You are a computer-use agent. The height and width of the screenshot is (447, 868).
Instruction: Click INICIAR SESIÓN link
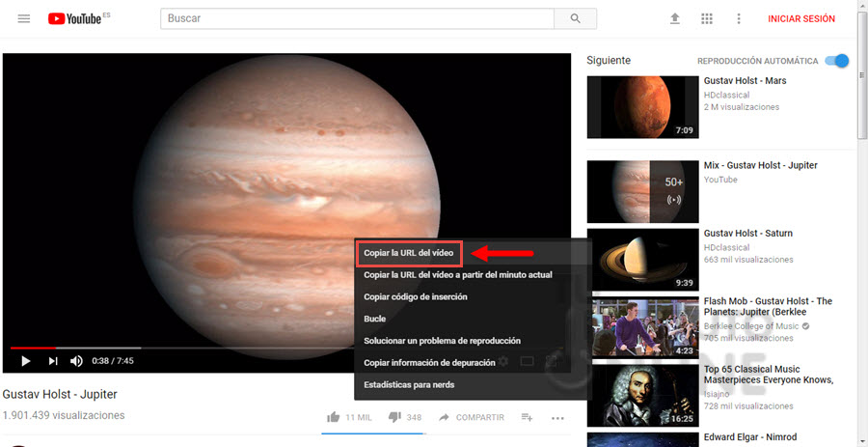(x=801, y=19)
